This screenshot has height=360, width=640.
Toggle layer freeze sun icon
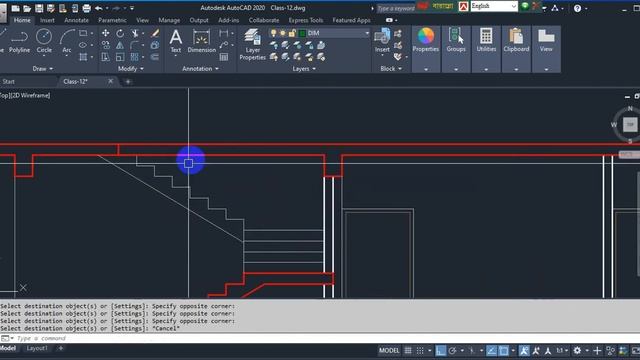pyautogui.click(x=282, y=33)
